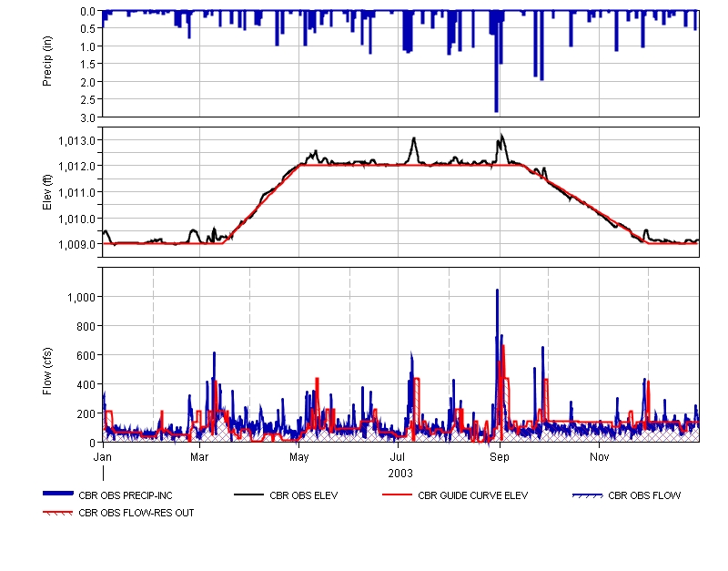Screen dimensions: 728x571
Task: Click the Jul label on time axis
Action: point(398,456)
